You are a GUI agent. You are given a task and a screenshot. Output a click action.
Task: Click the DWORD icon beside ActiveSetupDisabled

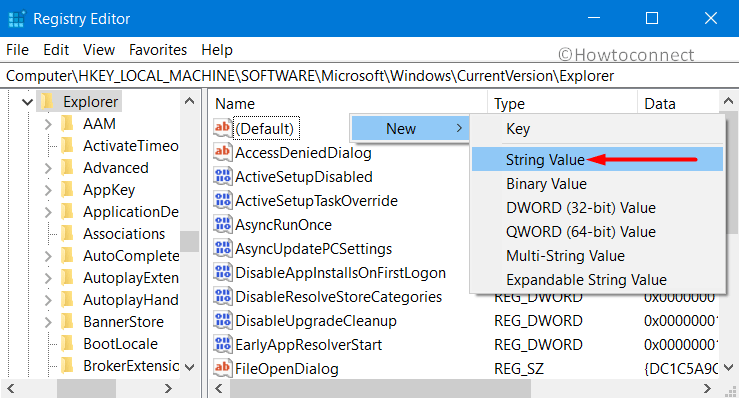[x=222, y=176]
